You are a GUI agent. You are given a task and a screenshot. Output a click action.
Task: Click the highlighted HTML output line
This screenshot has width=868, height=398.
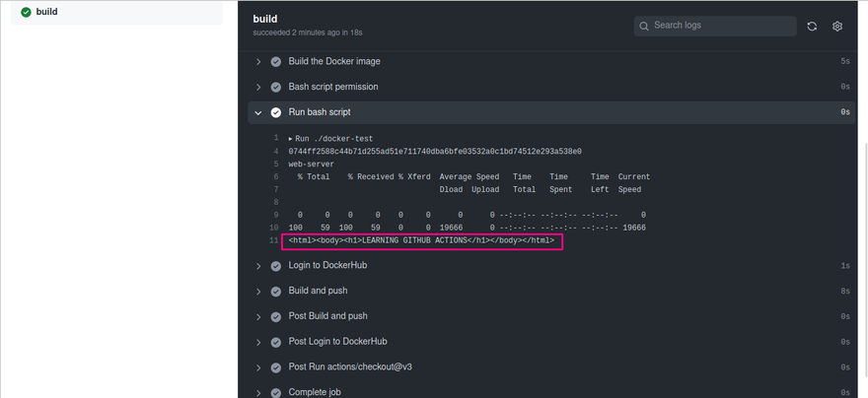pyautogui.click(x=421, y=241)
